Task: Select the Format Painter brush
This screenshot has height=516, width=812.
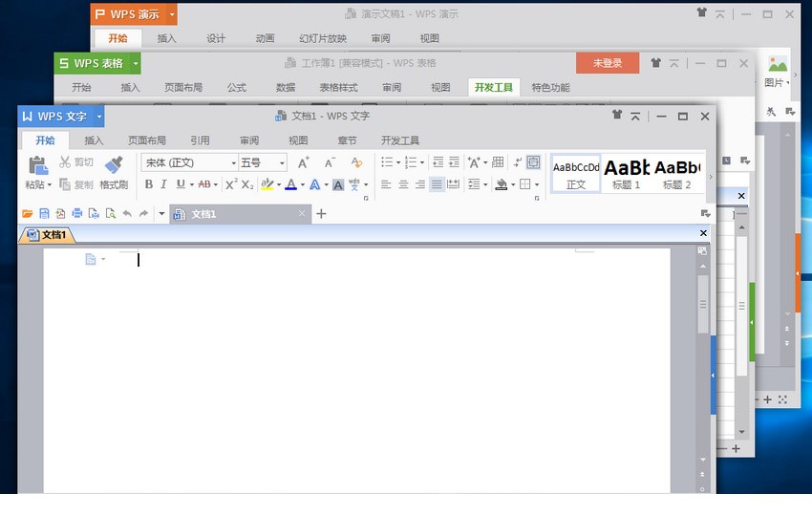Action: [x=114, y=164]
